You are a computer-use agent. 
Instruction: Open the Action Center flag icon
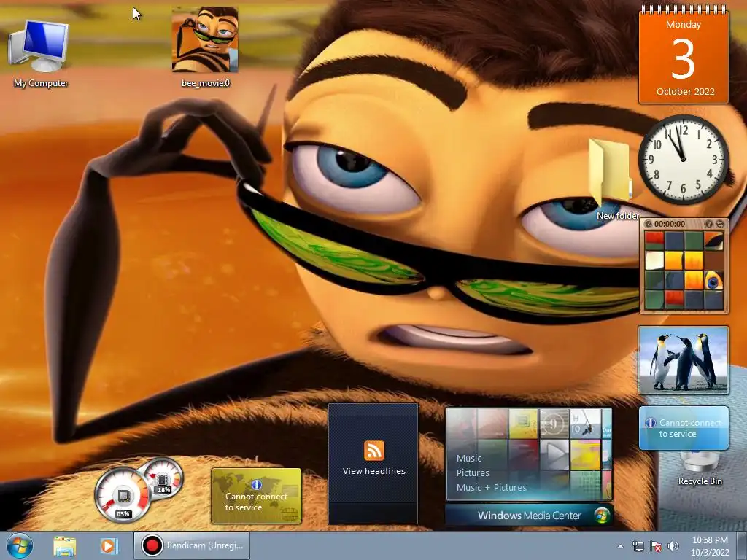point(656,546)
